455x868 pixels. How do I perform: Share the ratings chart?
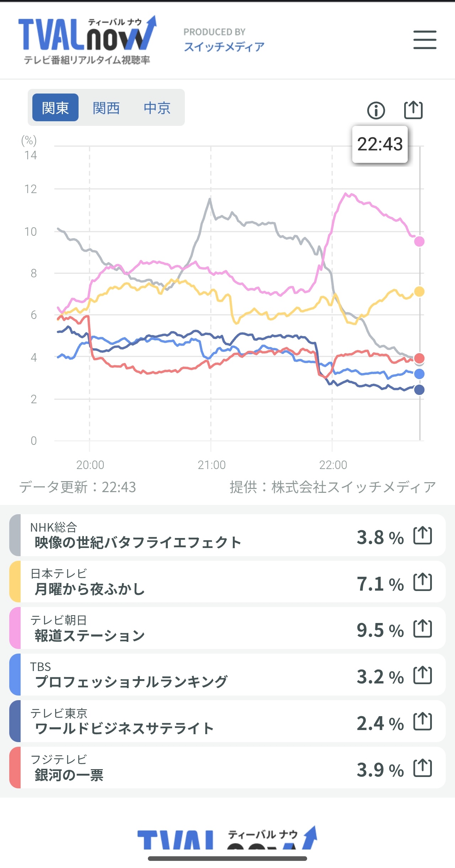[x=413, y=110]
